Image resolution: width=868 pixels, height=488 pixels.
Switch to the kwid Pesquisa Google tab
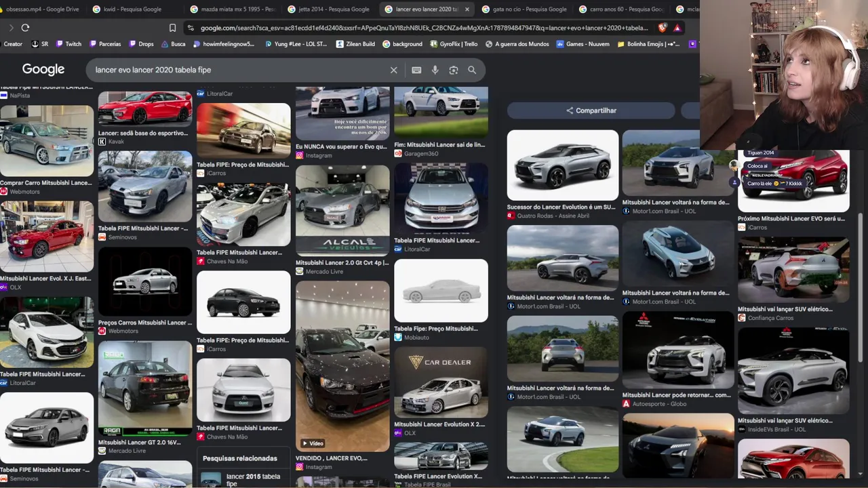coord(132,9)
